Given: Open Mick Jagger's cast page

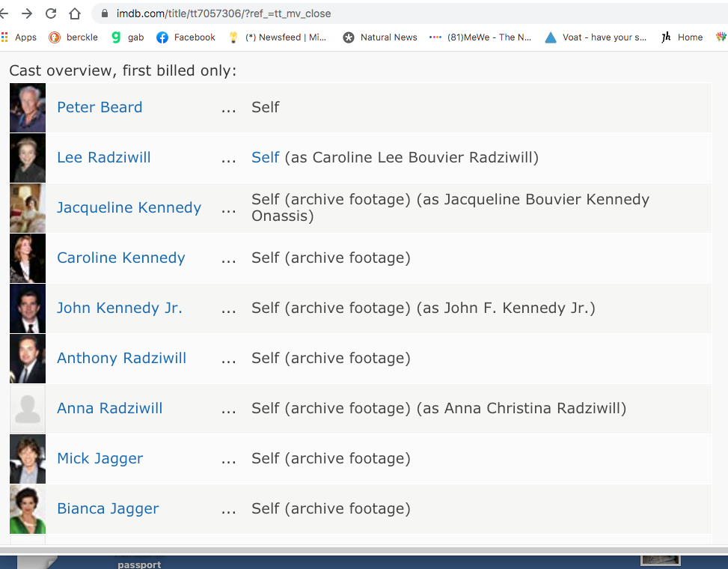Looking at the screenshot, I should click(x=100, y=458).
